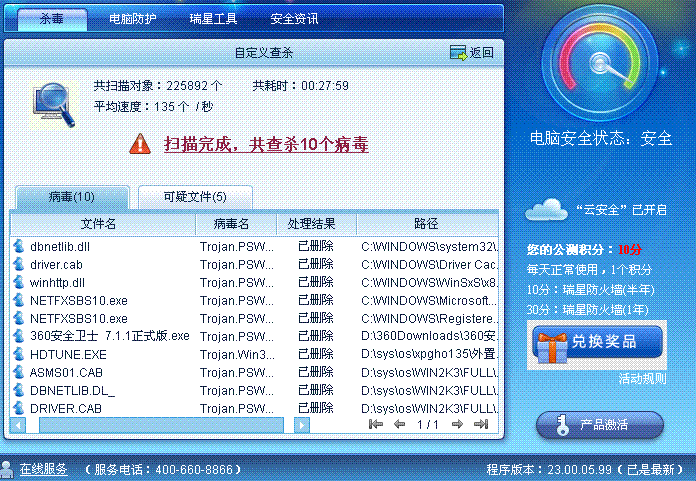The image size is (696, 481).
Task: Select uppercase DRIVER.CAB file name
Action: (x=66, y=409)
